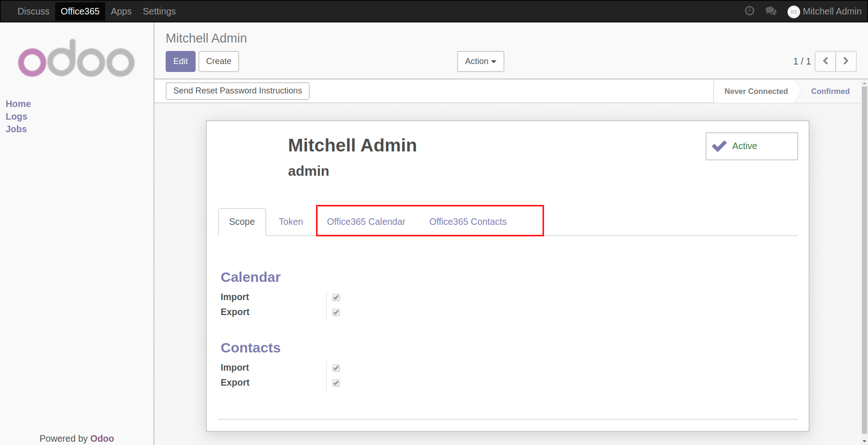Switch to the Token tab
Image resolution: width=868 pixels, height=445 pixels.
tap(291, 222)
